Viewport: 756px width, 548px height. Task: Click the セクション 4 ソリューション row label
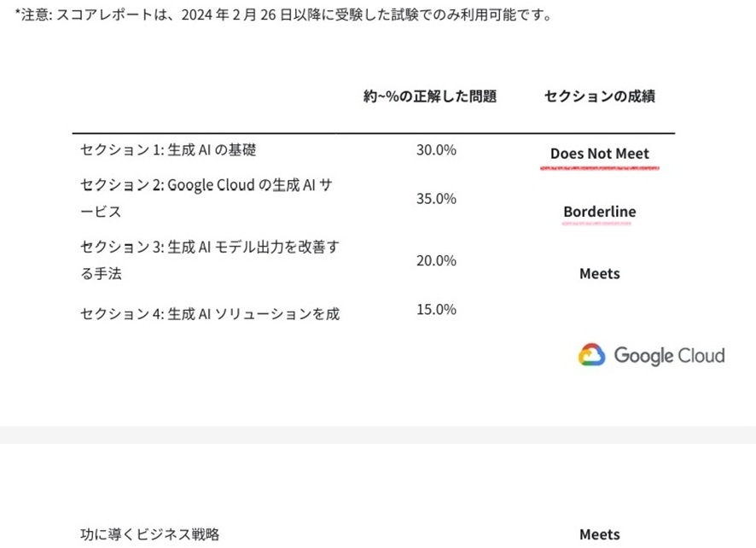(209, 314)
